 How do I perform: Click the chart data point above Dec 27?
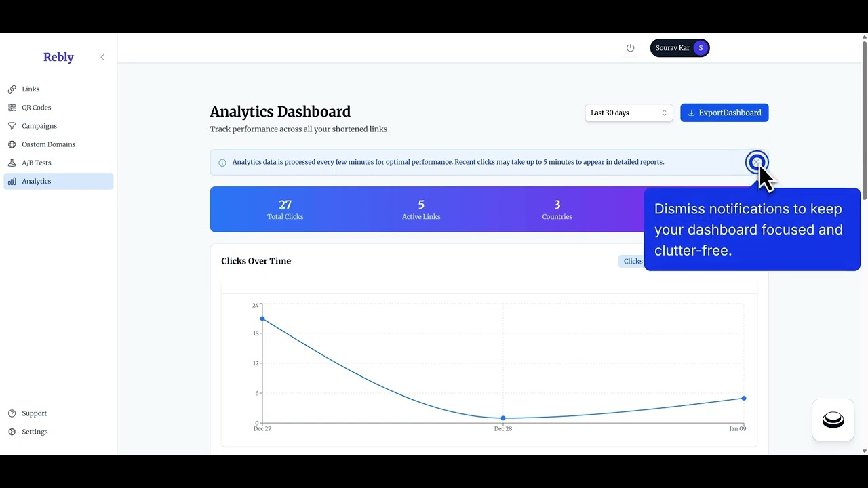pyautogui.click(x=262, y=319)
